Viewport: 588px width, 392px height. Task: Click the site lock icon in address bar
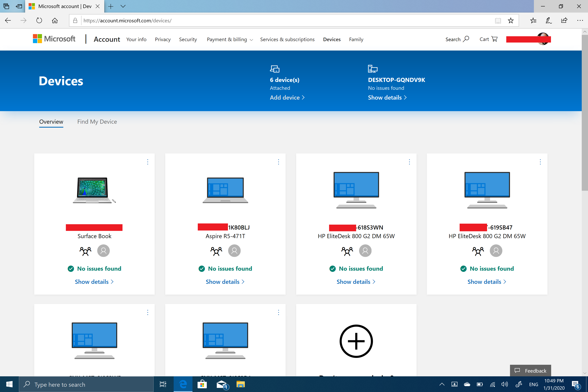75,21
